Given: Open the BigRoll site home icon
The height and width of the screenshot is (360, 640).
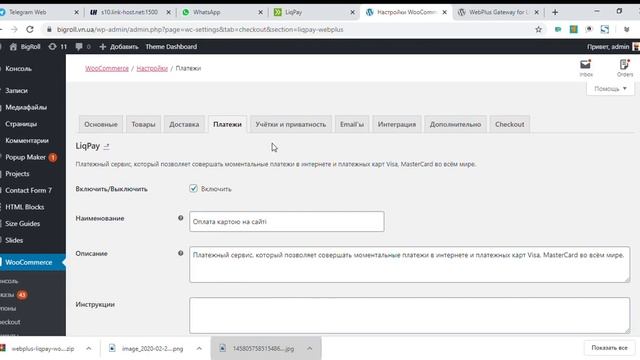Looking at the screenshot, I should 13,47.
